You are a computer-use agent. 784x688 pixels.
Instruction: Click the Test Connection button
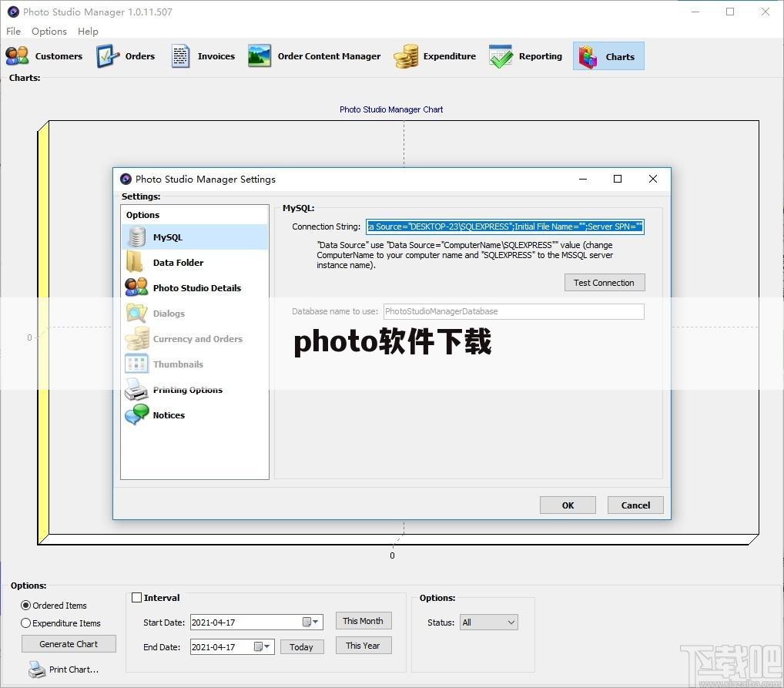click(x=605, y=282)
